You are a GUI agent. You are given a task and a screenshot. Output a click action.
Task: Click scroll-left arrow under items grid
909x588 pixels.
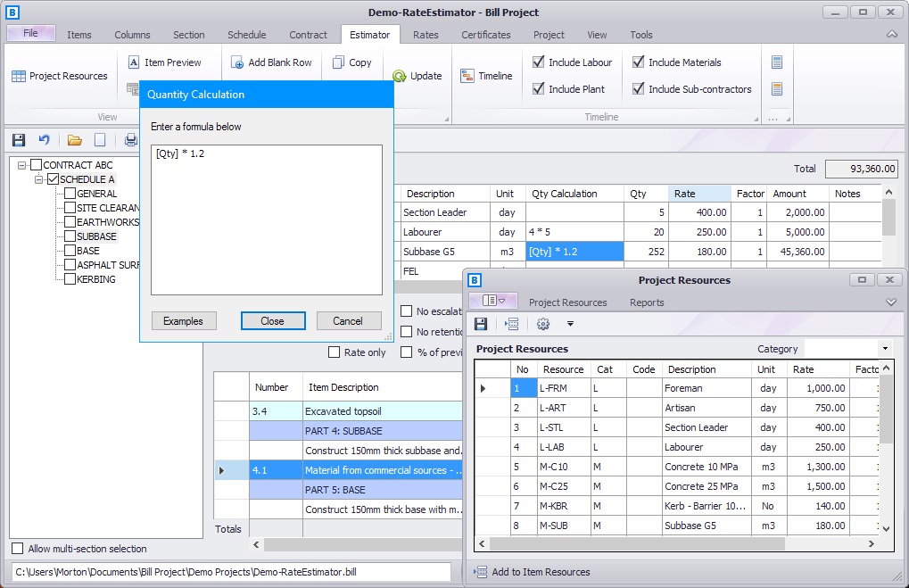256,544
